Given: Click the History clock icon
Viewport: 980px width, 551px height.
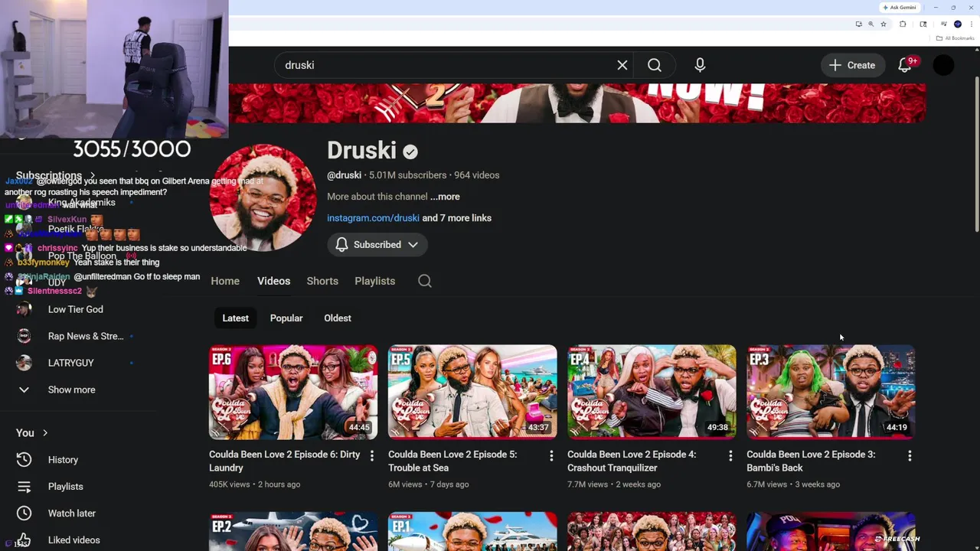Looking at the screenshot, I should click(24, 460).
